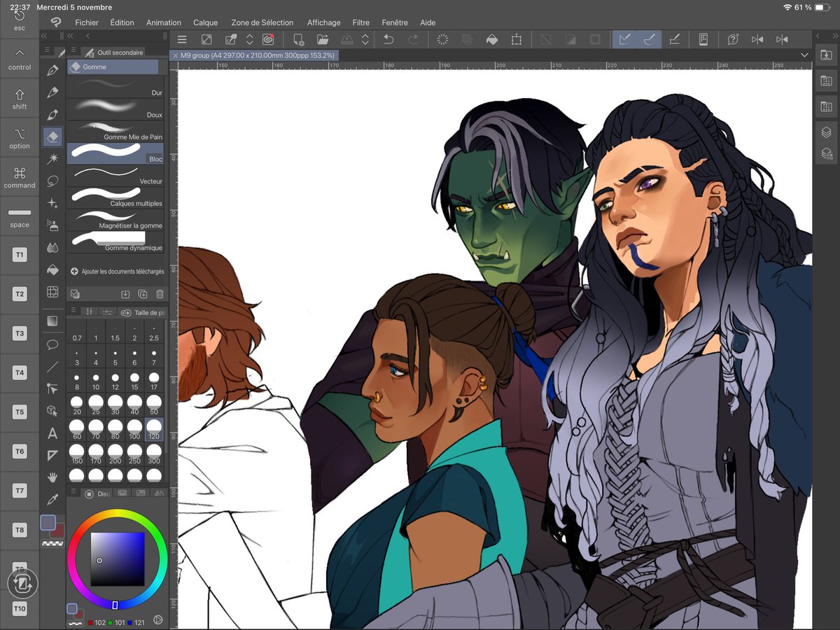Duplicate sub tool icon next to trash
840x630 pixels.
tap(143, 294)
